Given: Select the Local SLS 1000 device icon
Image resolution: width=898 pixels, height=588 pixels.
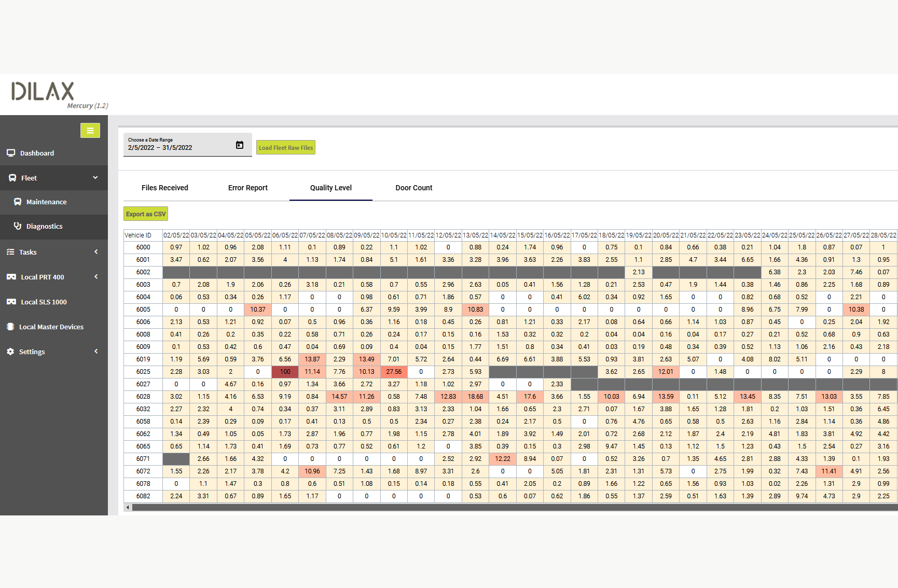Looking at the screenshot, I should (11, 301).
